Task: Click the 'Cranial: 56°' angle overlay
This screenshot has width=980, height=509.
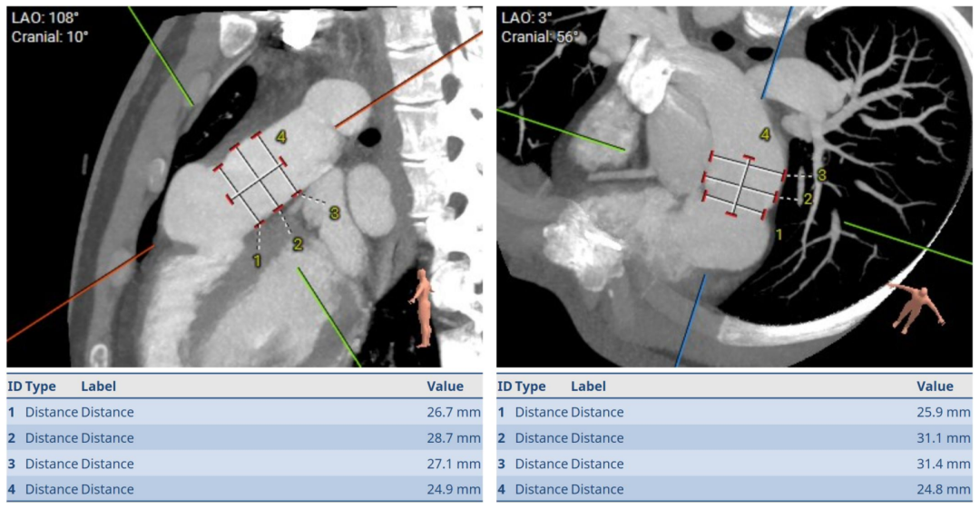Action: tap(539, 36)
